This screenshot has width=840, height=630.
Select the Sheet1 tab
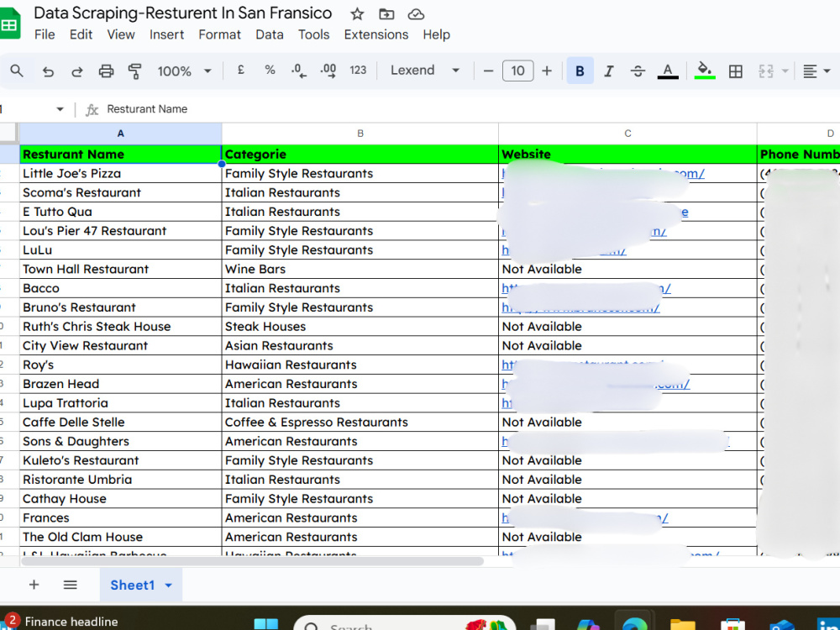133,585
